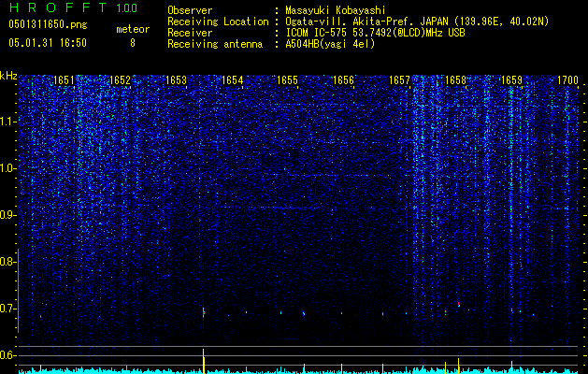Click the 1658 time marker
The height and width of the screenshot is (374, 588).
(x=455, y=80)
